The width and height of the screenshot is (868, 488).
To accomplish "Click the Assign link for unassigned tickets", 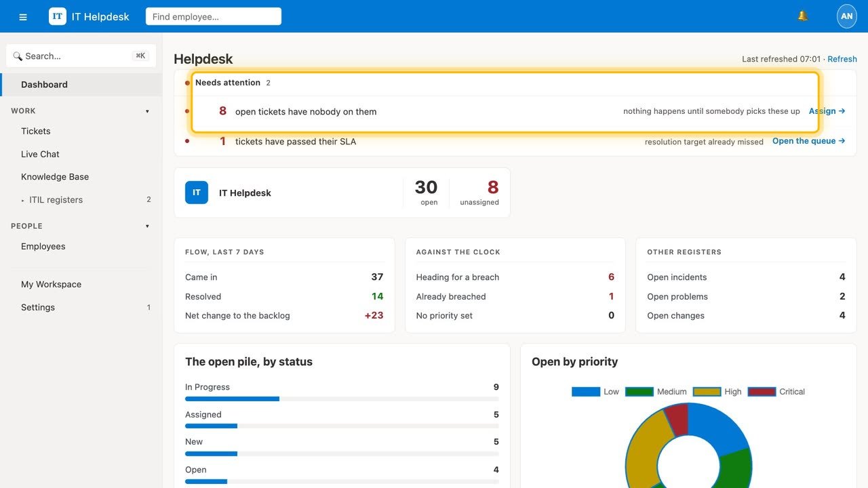I will pos(827,111).
